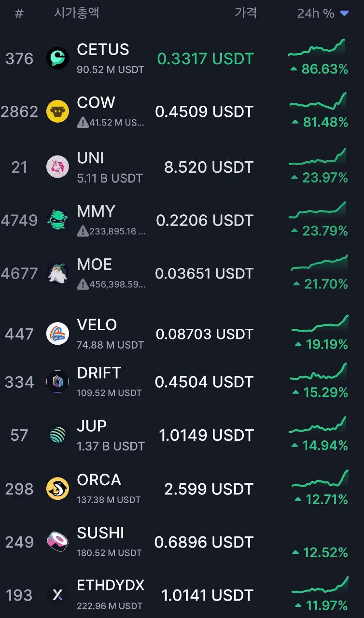Open the CETUS 86.63% sparkline chart
364x618 pixels.
317,49
